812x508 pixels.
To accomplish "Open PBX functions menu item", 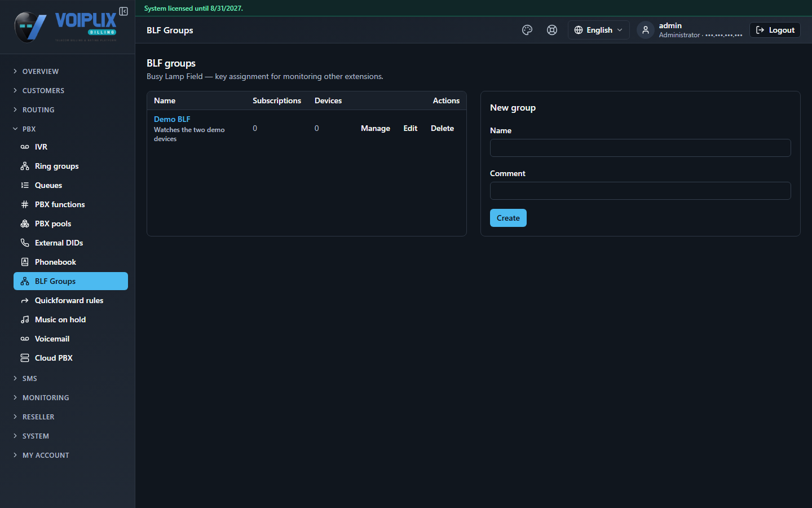I will [70, 204].
